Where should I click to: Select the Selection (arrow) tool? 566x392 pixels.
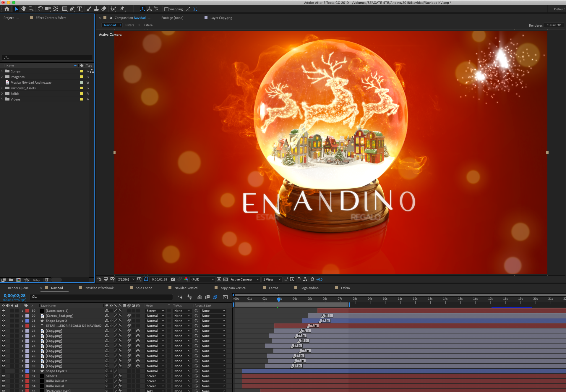pyautogui.click(x=16, y=9)
